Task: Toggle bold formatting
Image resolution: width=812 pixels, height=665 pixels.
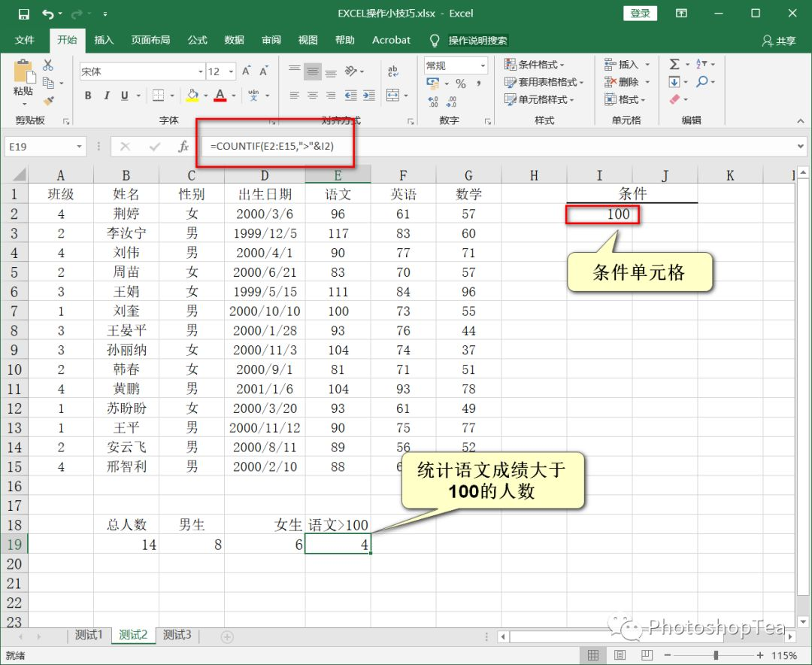Action: (x=88, y=96)
